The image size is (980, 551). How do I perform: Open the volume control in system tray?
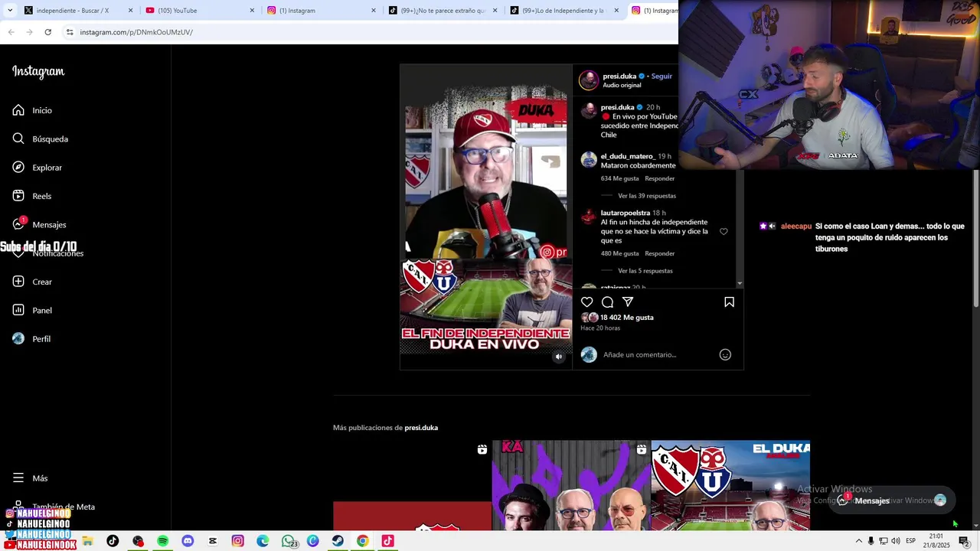pos(895,541)
